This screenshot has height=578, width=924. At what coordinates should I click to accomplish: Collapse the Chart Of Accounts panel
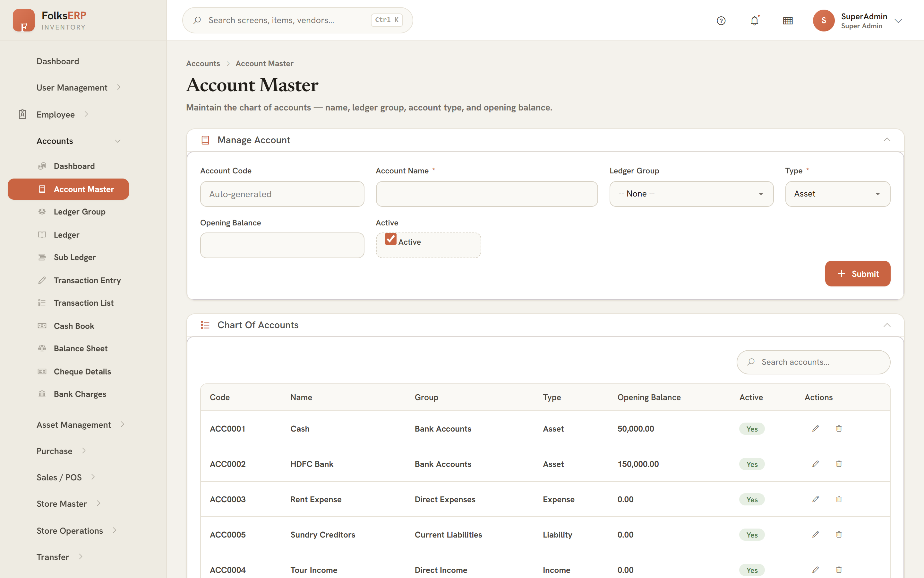coord(887,325)
